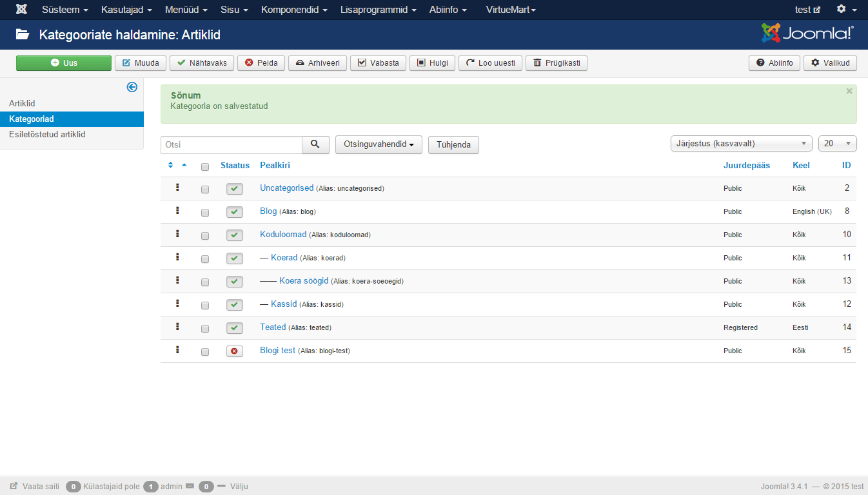Sort by Pealkiri column header

coord(275,165)
